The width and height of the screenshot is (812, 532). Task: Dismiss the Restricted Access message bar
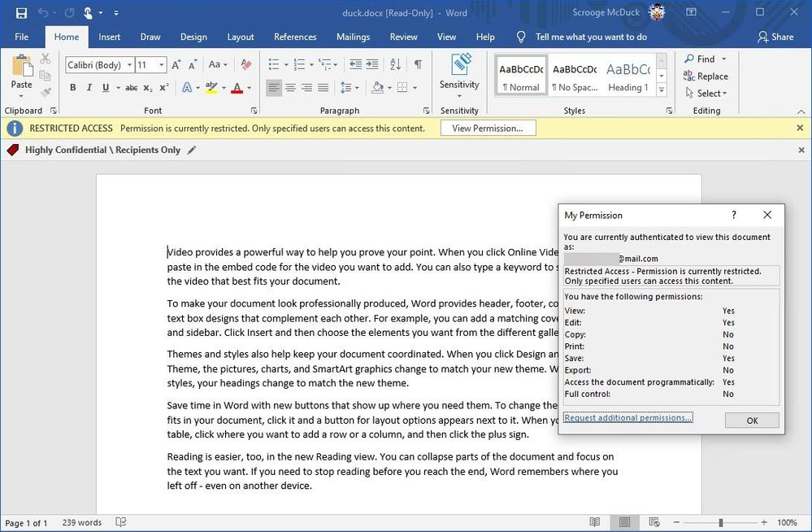click(x=800, y=128)
